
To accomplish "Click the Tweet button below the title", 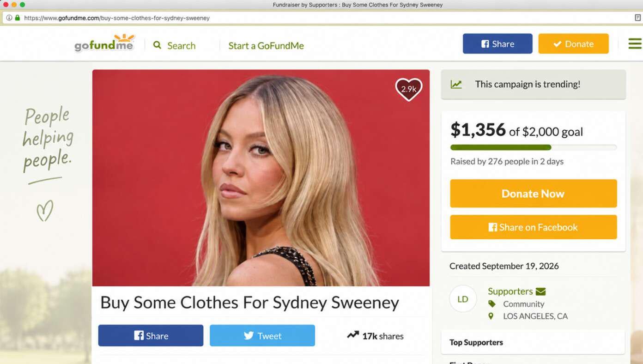I will click(262, 335).
